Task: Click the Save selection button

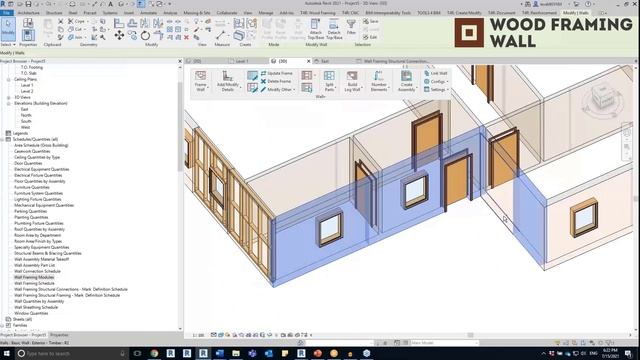Action: tap(371, 21)
